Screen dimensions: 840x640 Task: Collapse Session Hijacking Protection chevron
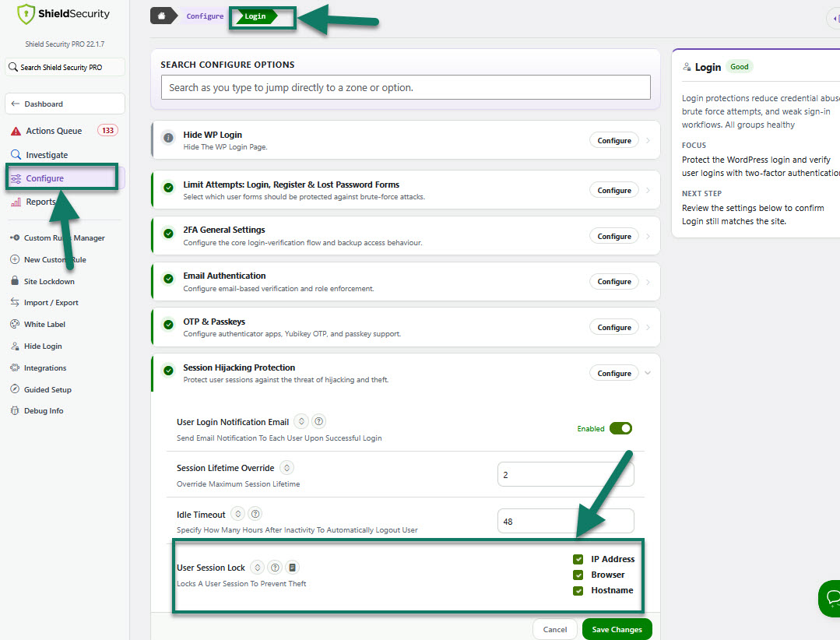click(x=648, y=373)
